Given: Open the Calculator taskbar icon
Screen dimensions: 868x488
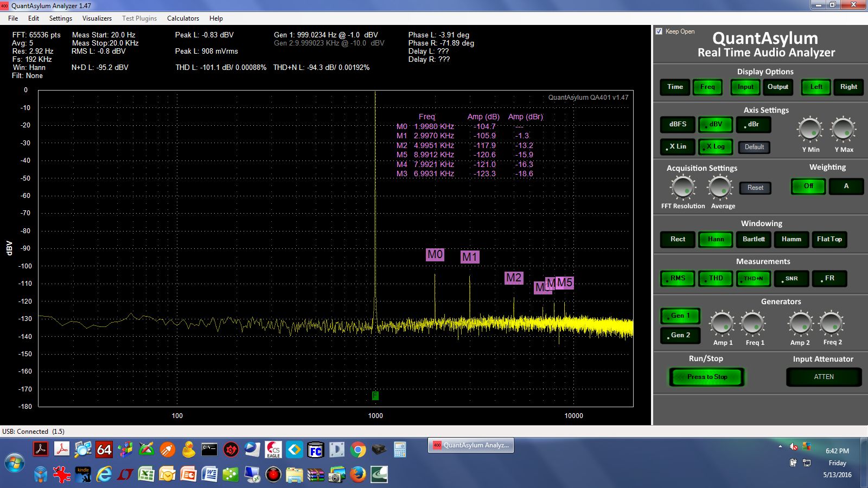Looking at the screenshot, I should [x=400, y=450].
